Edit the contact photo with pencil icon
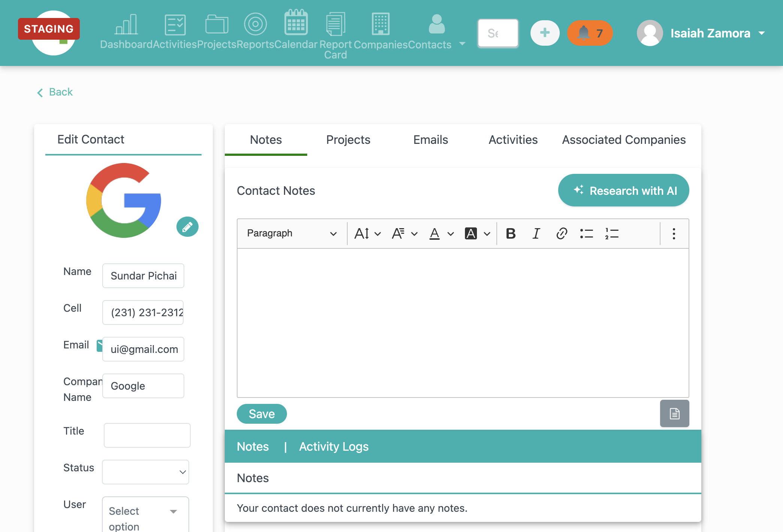Image resolution: width=783 pixels, height=532 pixels. point(187,227)
